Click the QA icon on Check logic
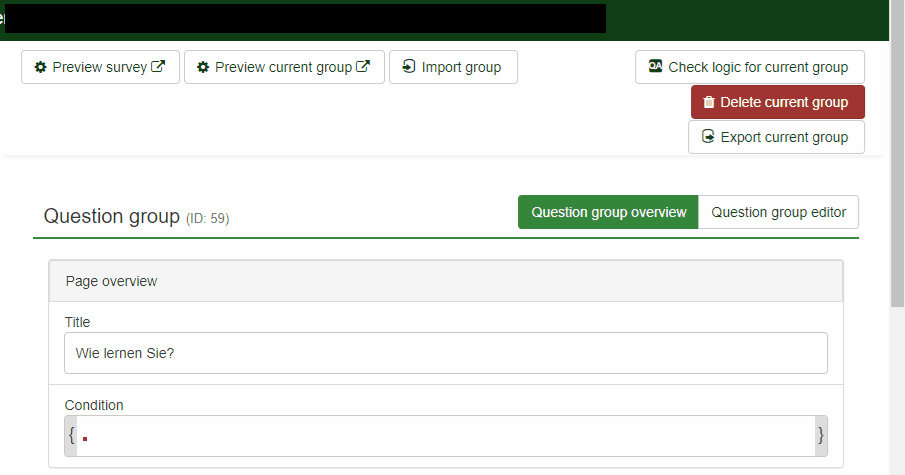Image resolution: width=905 pixels, height=475 pixels. coord(655,66)
